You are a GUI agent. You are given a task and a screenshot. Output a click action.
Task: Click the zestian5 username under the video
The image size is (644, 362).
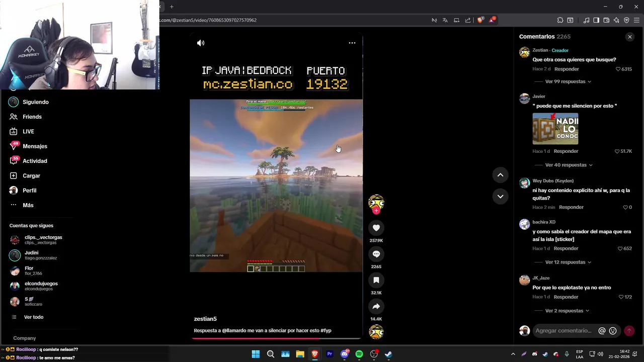pyautogui.click(x=205, y=319)
